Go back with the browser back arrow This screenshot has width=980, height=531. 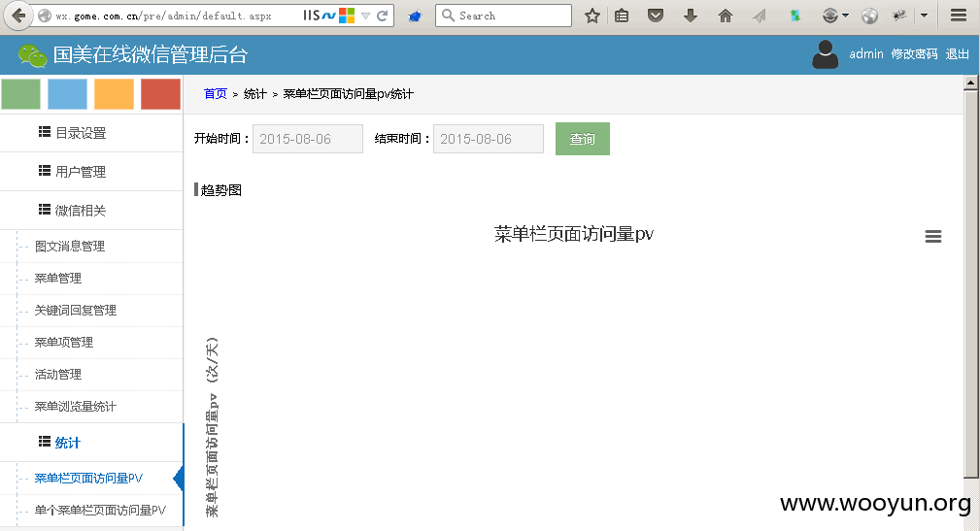[x=18, y=16]
